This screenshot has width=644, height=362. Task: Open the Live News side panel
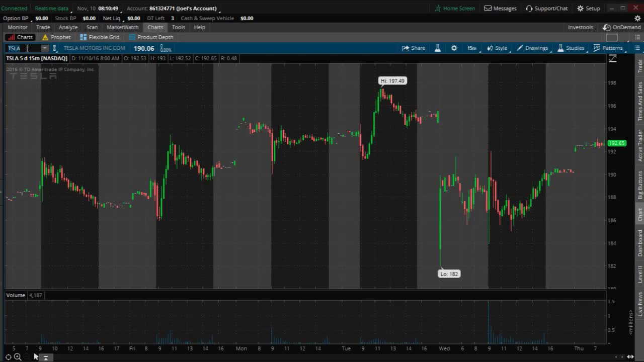(x=640, y=304)
